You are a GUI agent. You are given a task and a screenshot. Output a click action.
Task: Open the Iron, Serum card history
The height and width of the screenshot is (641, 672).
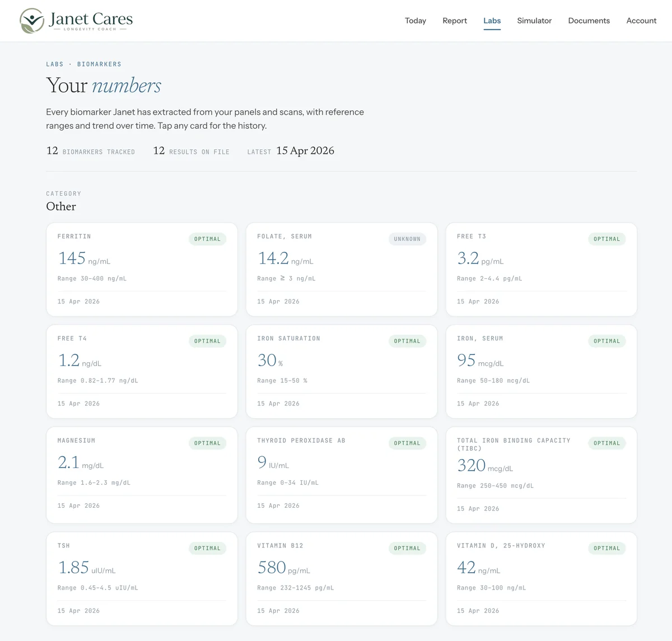[x=542, y=372]
